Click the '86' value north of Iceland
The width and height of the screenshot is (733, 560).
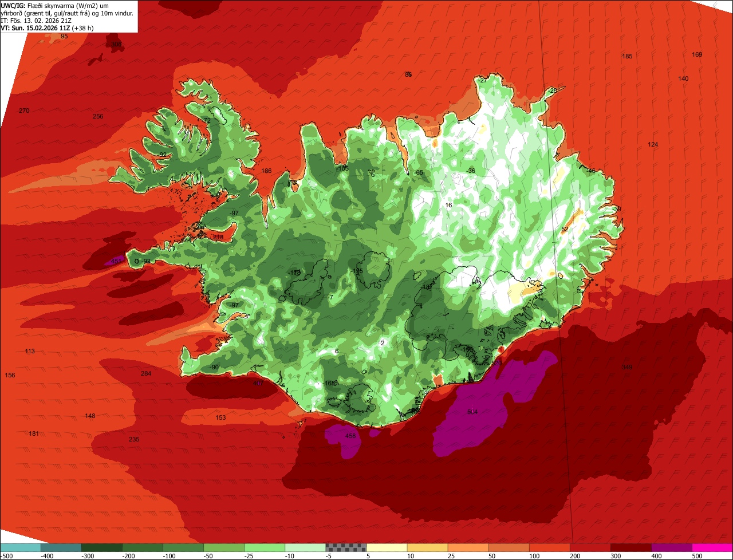click(408, 74)
